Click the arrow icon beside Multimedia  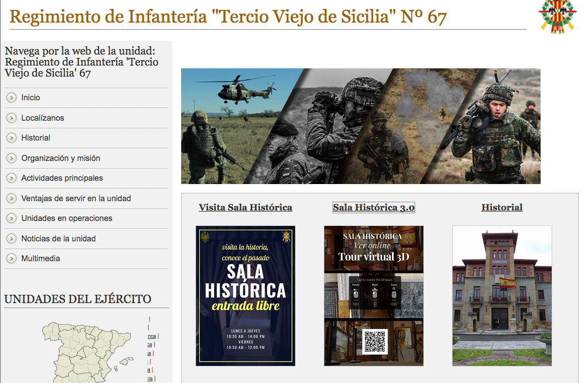tap(12, 258)
